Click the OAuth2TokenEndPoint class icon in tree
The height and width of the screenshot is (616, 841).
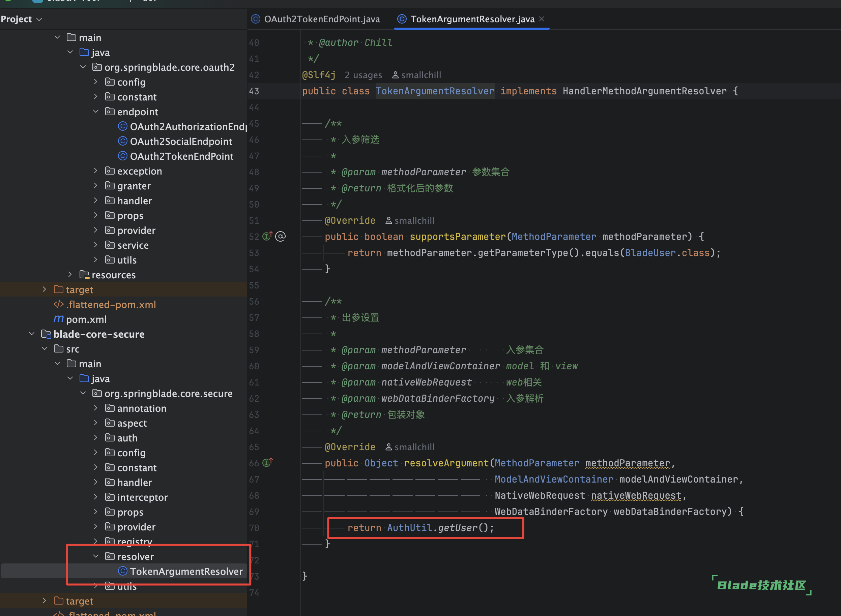(x=122, y=156)
